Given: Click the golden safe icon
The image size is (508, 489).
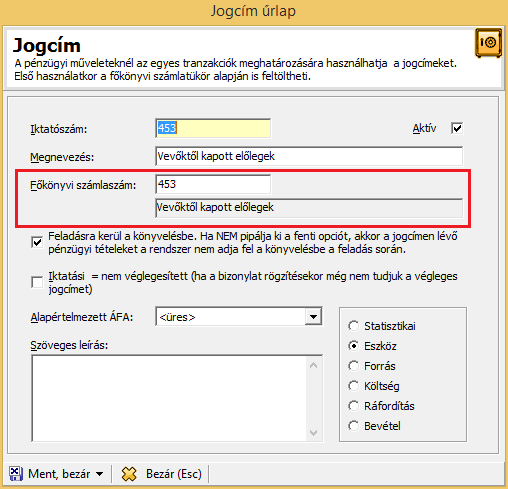Looking at the screenshot, I should tap(488, 43).
